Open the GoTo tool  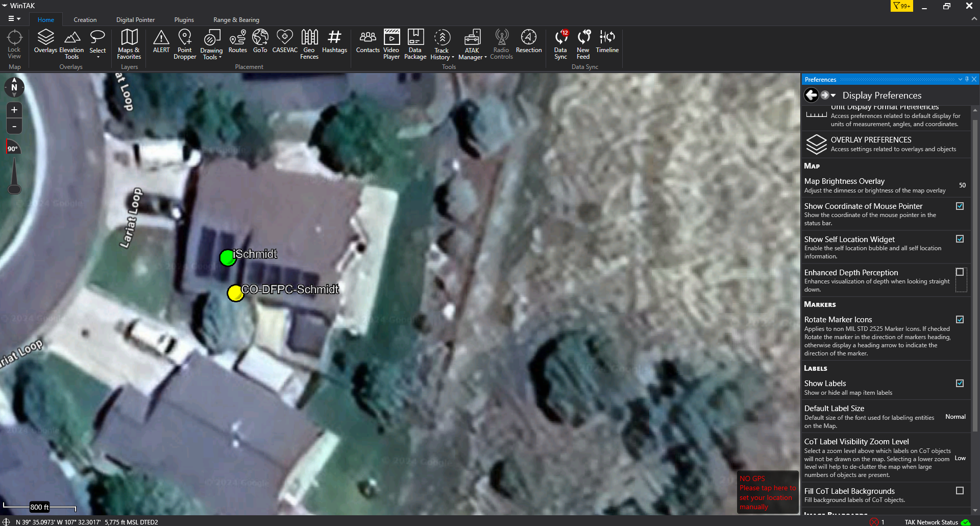(260, 41)
